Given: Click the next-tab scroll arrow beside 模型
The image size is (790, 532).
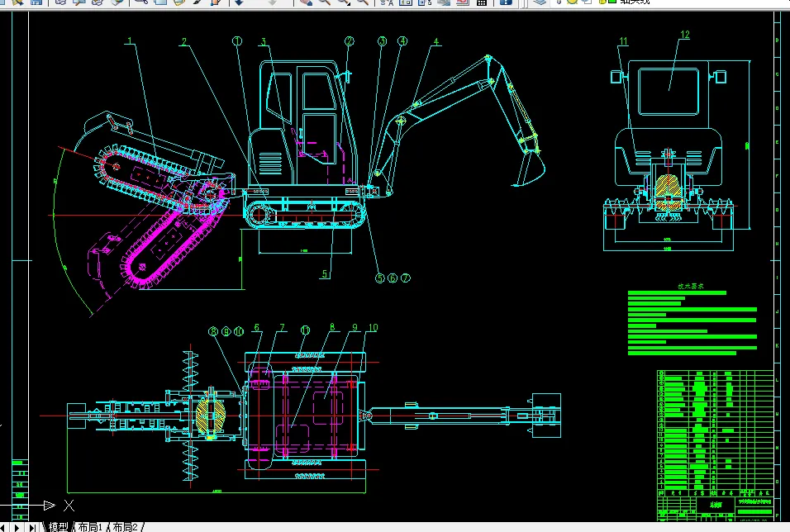Looking at the screenshot, I should point(17,528).
